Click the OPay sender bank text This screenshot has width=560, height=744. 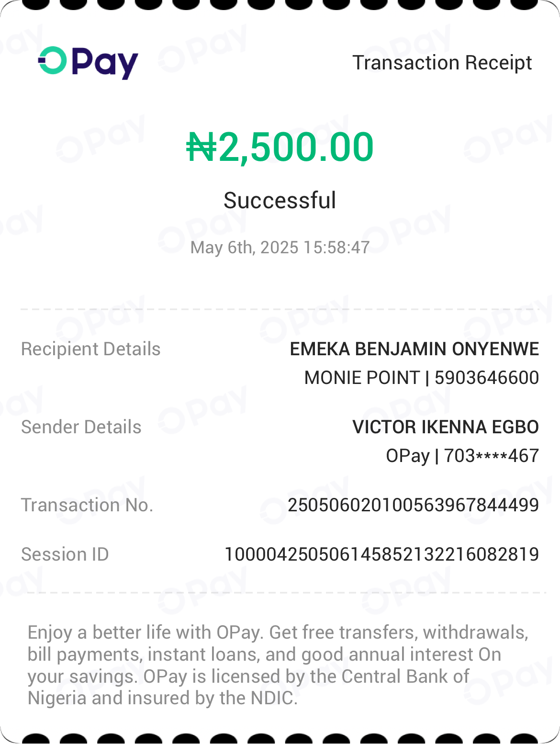coord(408,456)
